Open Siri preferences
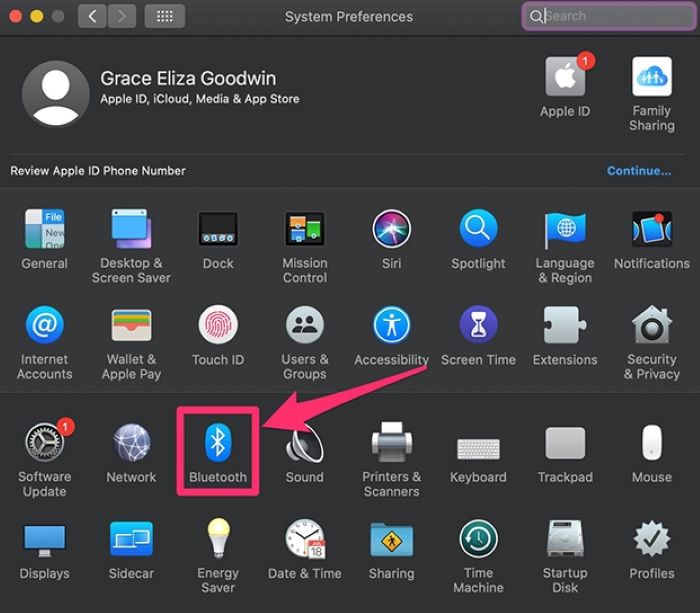The image size is (700, 613). (391, 229)
